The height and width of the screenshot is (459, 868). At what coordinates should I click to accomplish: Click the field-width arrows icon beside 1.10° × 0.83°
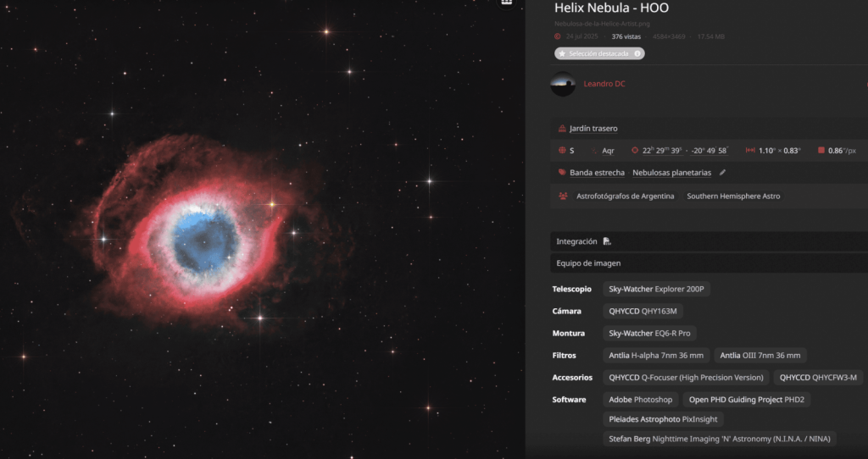pos(750,151)
